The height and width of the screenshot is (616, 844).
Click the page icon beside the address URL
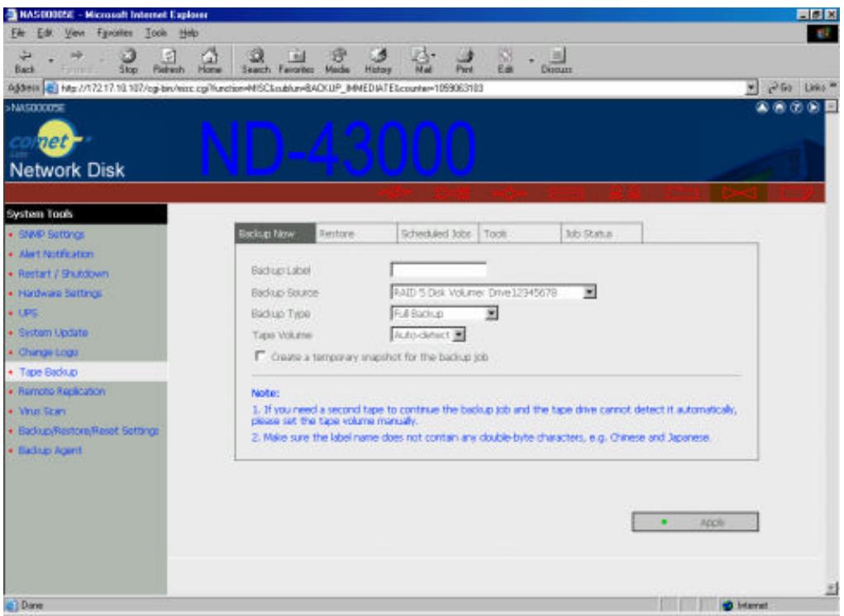coord(52,88)
